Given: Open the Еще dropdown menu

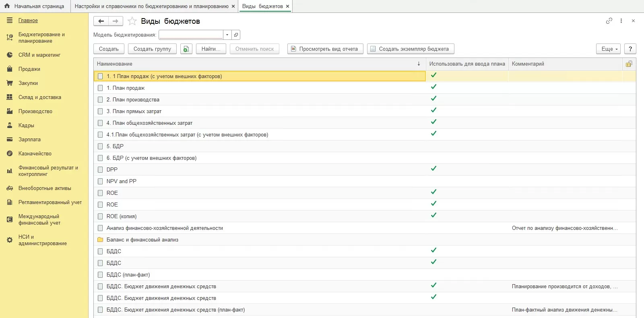Looking at the screenshot, I should click(608, 49).
